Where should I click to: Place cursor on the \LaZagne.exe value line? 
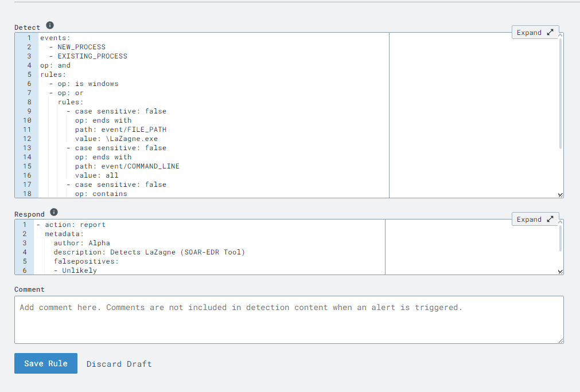116,139
